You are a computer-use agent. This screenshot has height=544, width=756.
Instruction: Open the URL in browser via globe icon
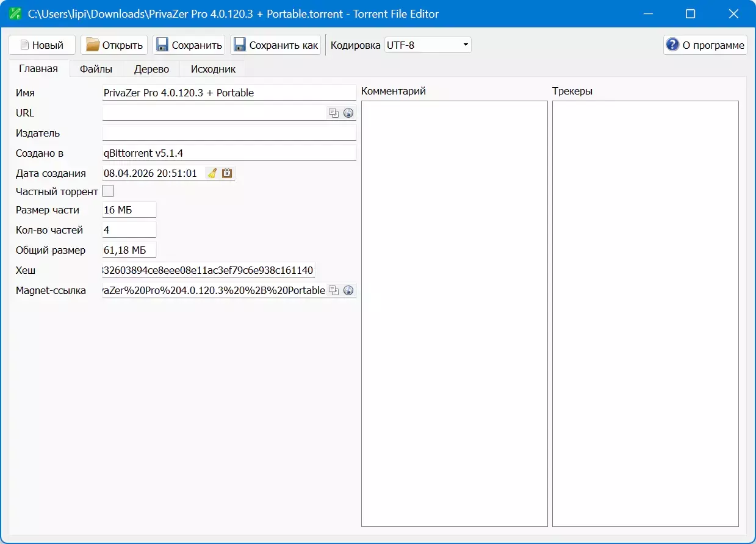348,113
